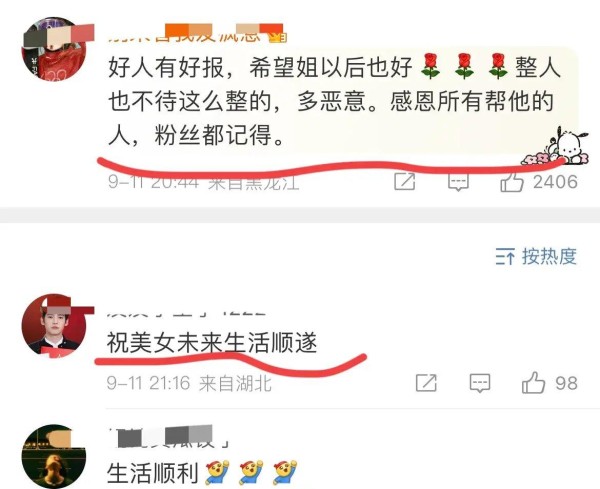The height and width of the screenshot is (489, 600).
Task: Open username above 生活顺利 comment
Action: pyautogui.click(x=168, y=437)
